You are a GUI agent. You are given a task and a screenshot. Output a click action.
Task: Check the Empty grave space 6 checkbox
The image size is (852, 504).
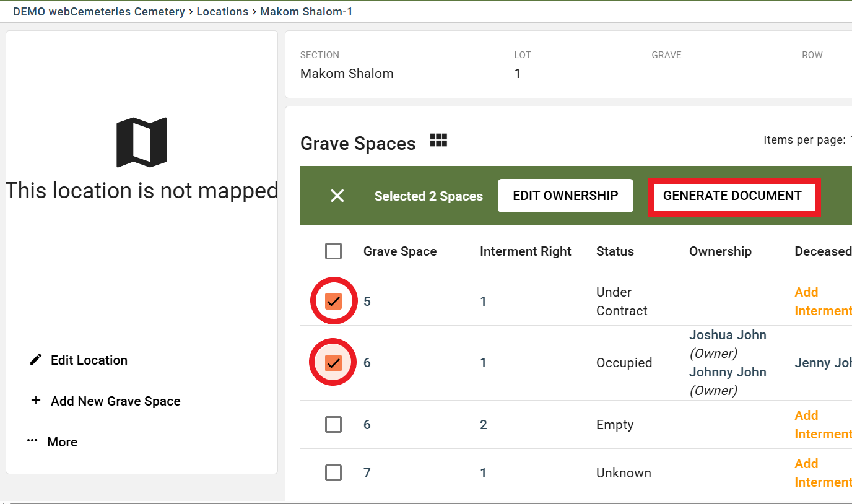pos(333,424)
